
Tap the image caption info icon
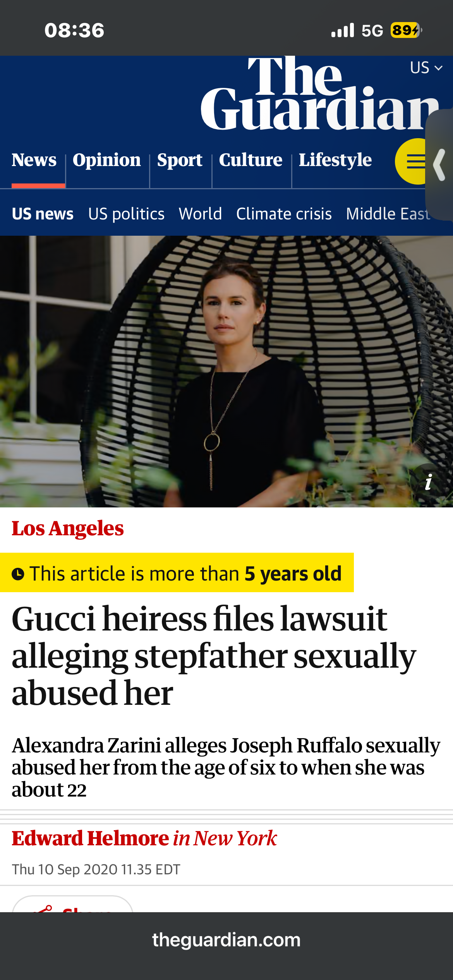[x=428, y=482]
